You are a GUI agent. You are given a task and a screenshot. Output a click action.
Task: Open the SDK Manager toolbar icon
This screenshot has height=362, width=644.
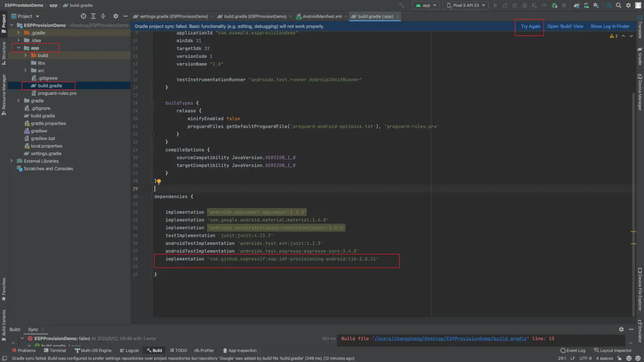pyautogui.click(x=596, y=6)
